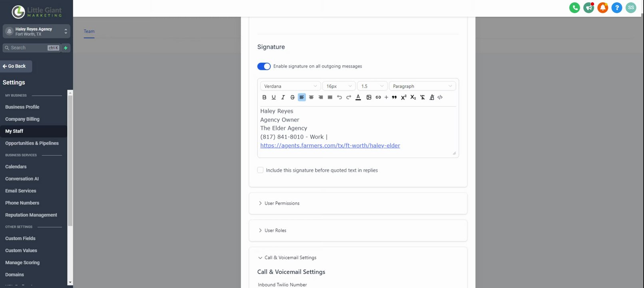This screenshot has width=644, height=288.
Task: Expand the User Permissions section
Action: (358, 203)
